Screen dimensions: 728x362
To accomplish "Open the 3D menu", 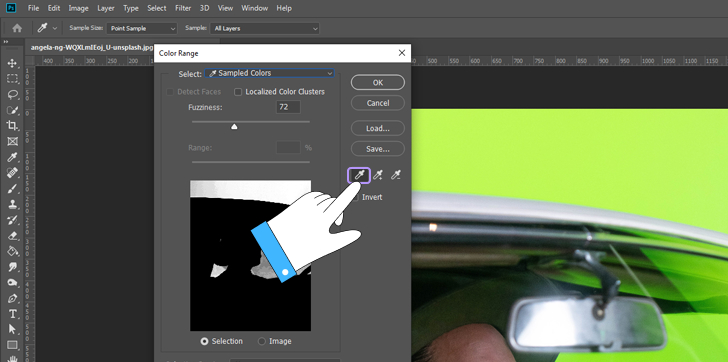I will pyautogui.click(x=204, y=8).
